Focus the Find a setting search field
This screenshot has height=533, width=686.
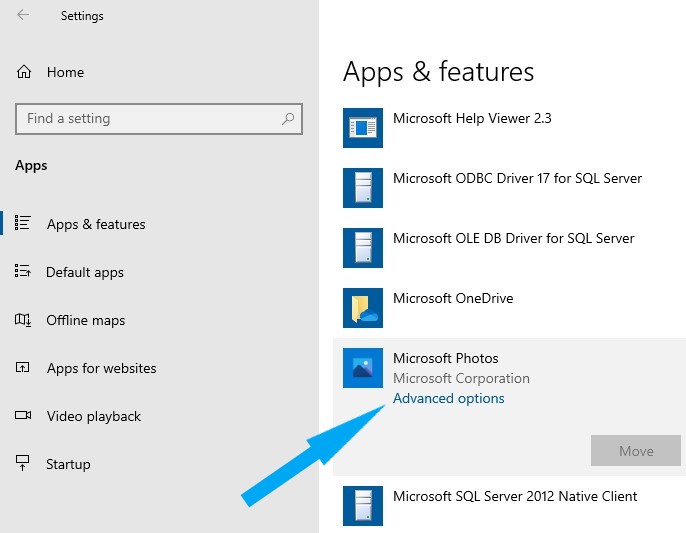tap(159, 119)
